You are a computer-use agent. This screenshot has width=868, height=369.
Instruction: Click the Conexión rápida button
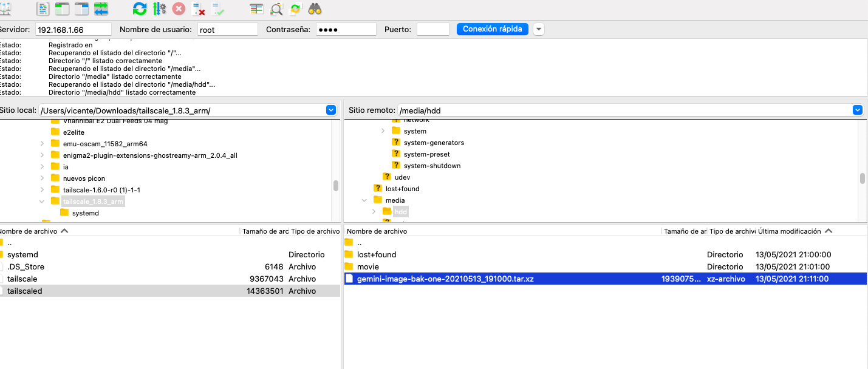pos(493,29)
